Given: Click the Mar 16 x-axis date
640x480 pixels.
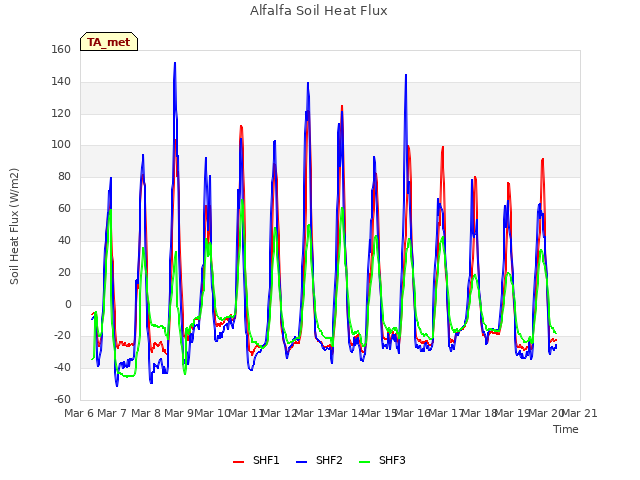Looking at the screenshot, I should (413, 413).
